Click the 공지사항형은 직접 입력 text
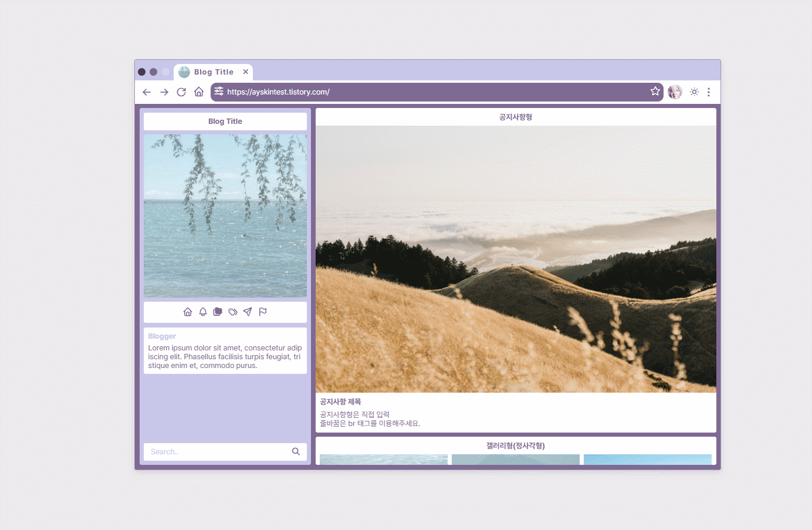This screenshot has height=530, width=812. tap(354, 414)
